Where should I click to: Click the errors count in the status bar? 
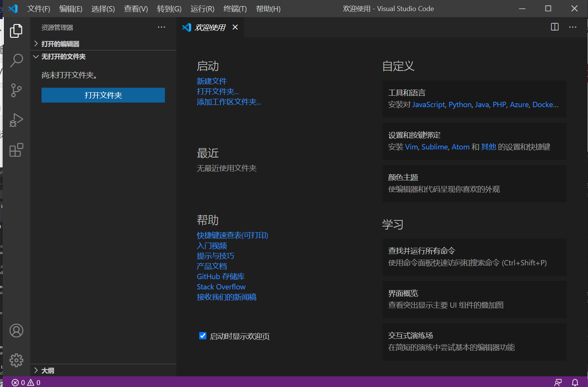tap(18, 382)
